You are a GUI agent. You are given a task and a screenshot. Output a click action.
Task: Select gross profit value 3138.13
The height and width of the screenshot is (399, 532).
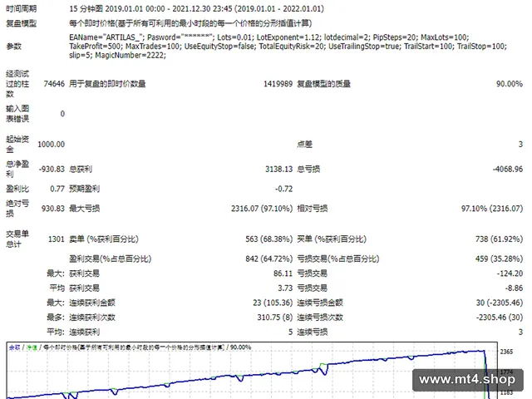(x=278, y=169)
